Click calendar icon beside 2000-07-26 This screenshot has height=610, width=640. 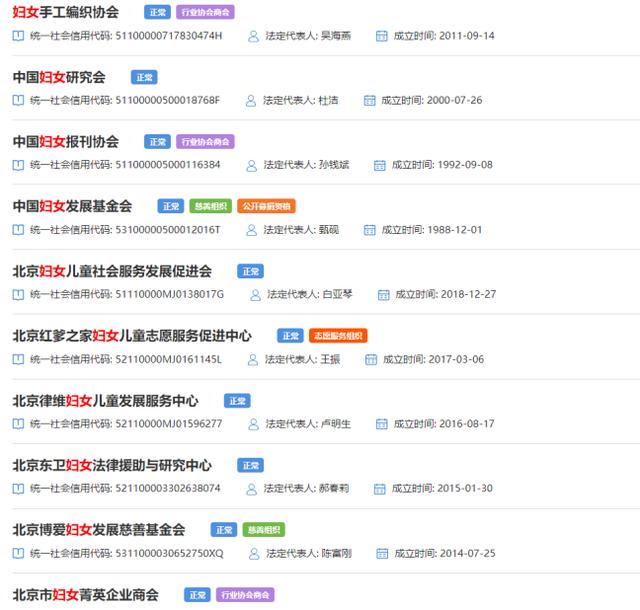pyautogui.click(x=369, y=100)
